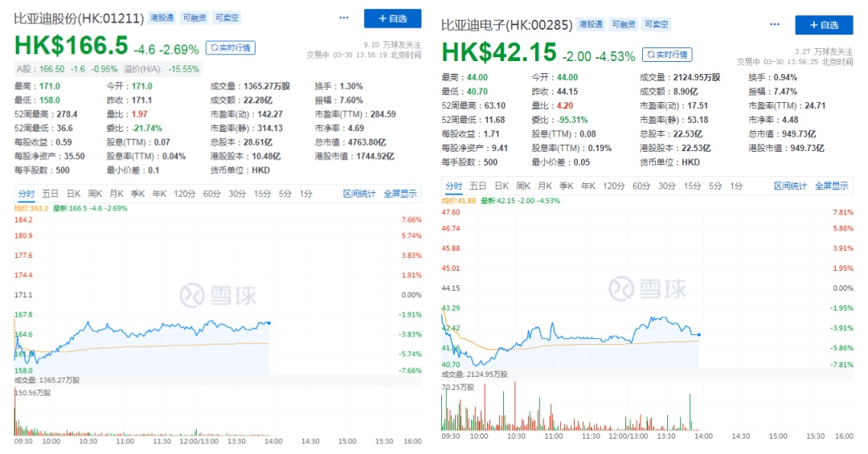
Task: Click the 可融资 tag of 比亚迪股份
Action: (x=194, y=18)
